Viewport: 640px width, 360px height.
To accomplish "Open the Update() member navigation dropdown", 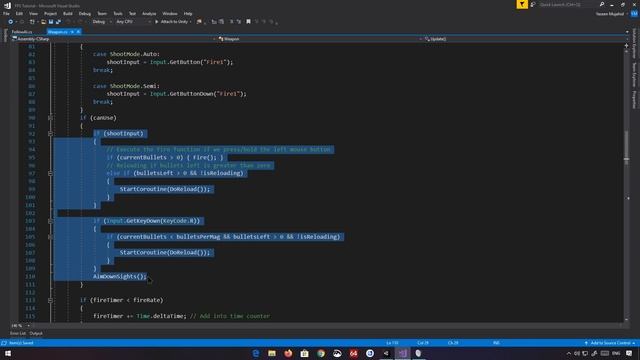I will [526, 39].
